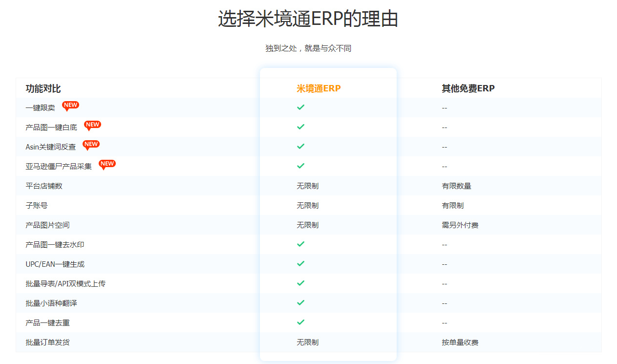617x364 pixels.
Task: Select the 其他免费ERP column header
Action: click(468, 88)
